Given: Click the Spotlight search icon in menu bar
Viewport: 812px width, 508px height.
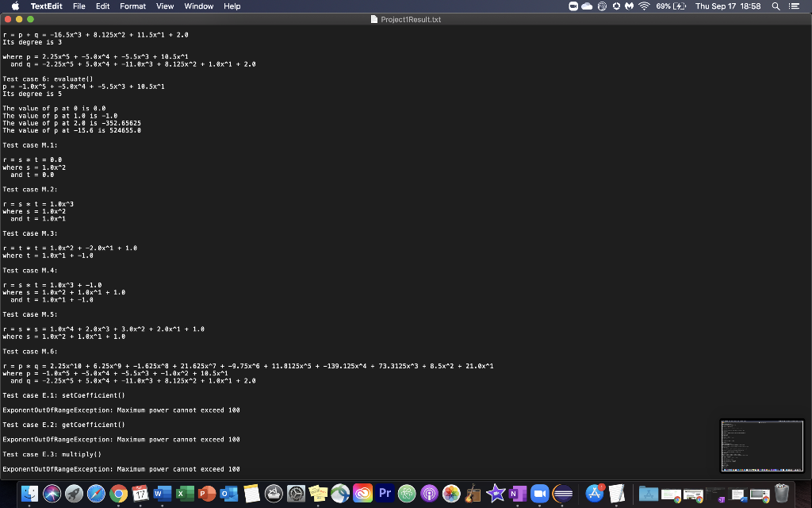Looking at the screenshot, I should [776, 6].
